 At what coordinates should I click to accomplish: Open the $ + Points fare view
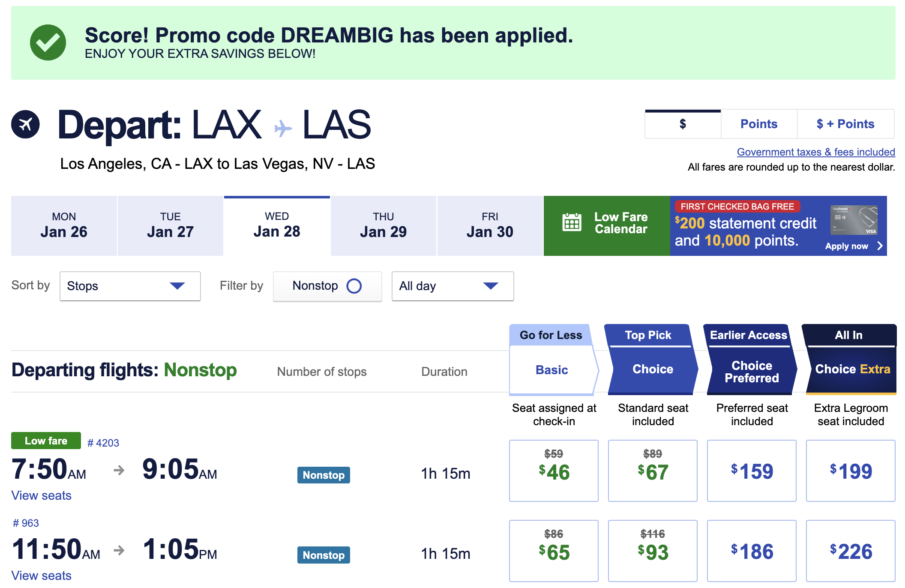(845, 124)
